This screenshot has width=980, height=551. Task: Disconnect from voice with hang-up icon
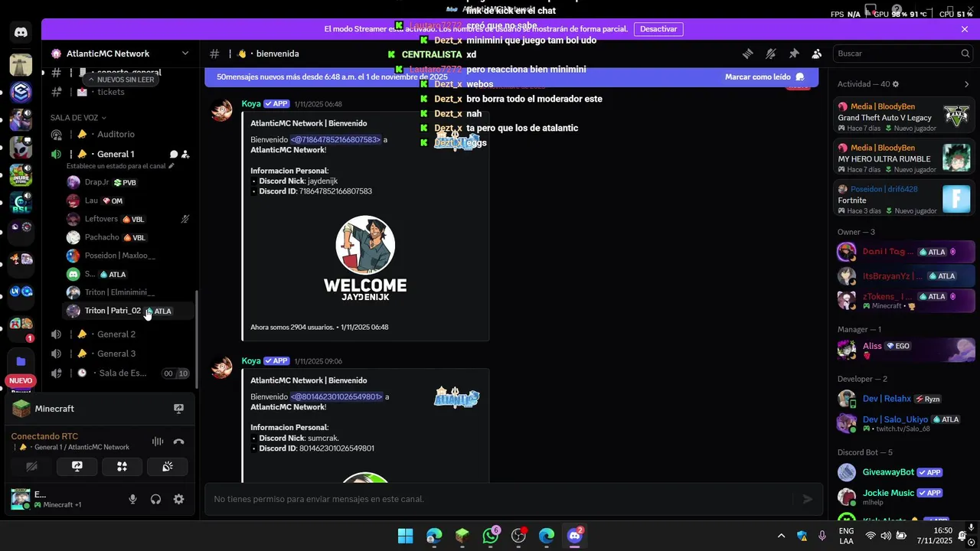[178, 442]
